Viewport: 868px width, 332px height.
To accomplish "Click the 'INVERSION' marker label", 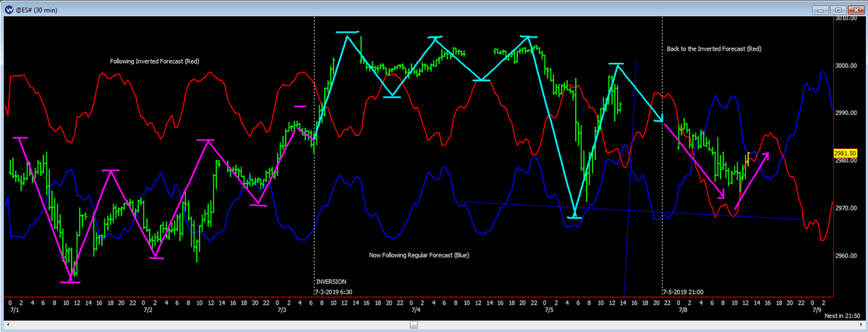I will 331,281.
